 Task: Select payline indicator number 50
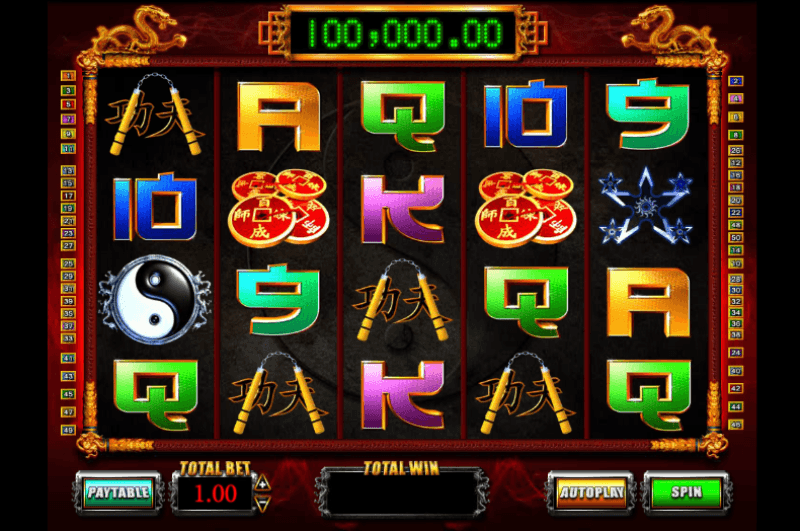pos(735,237)
